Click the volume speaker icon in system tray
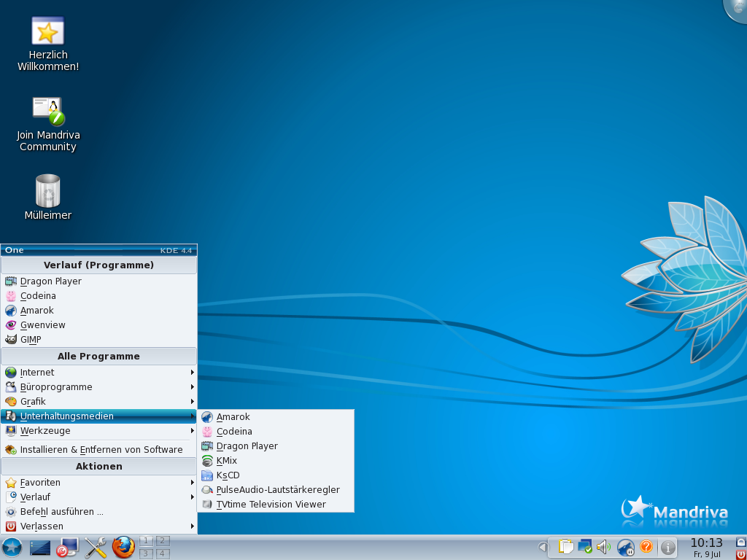Viewport: 747px width, 560px height. [x=603, y=546]
